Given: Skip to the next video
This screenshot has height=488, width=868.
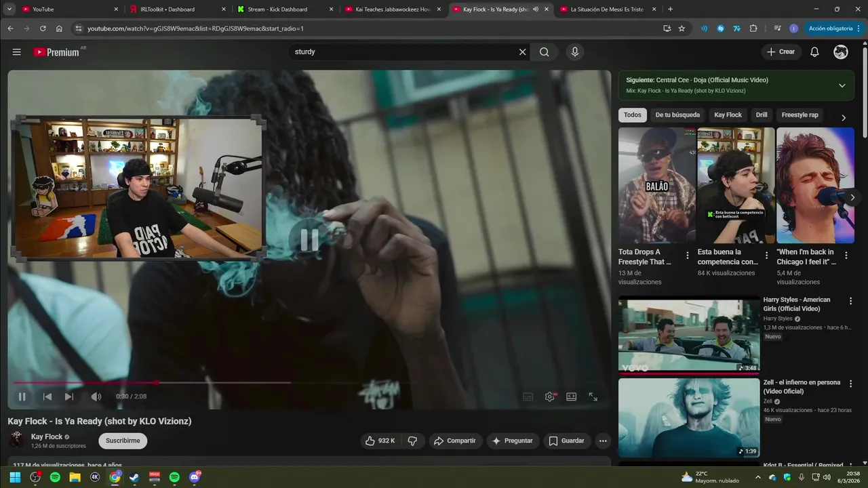Looking at the screenshot, I should tap(69, 396).
